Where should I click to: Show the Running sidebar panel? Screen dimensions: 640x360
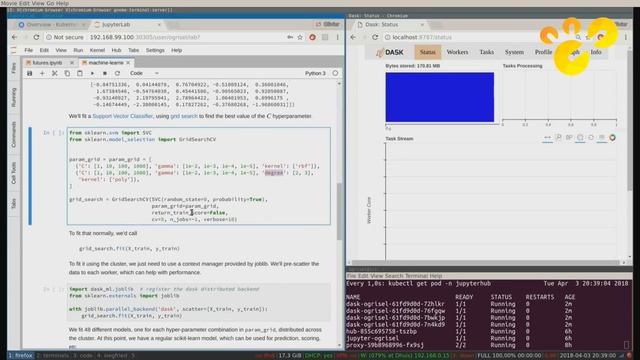(x=13, y=97)
